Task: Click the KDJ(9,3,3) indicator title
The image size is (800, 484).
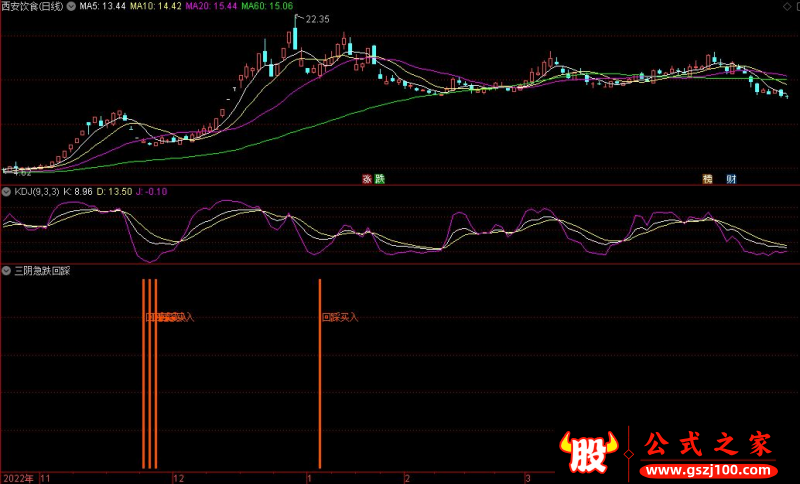Action: (36, 191)
